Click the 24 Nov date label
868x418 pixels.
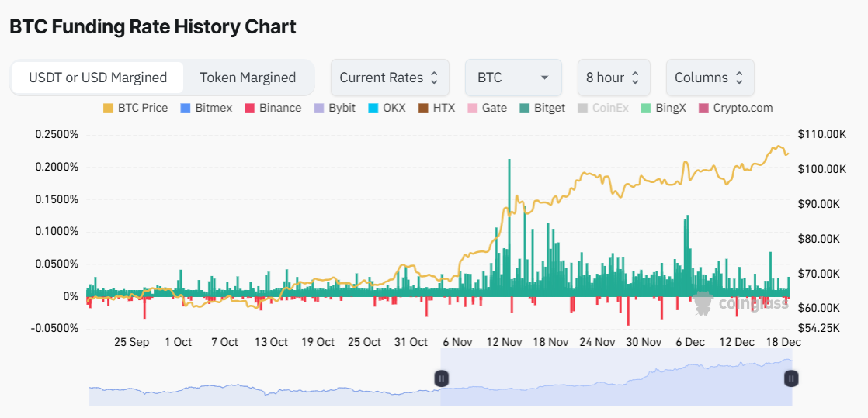(597, 342)
